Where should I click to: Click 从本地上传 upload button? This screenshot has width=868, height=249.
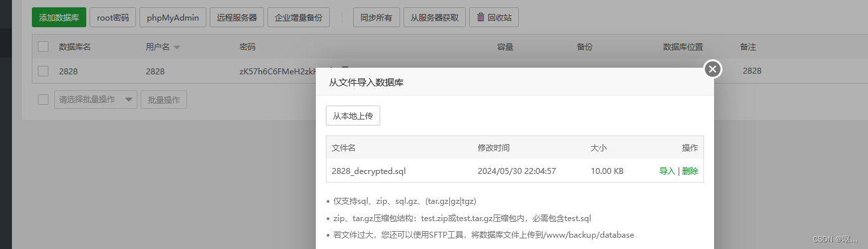pyautogui.click(x=353, y=116)
